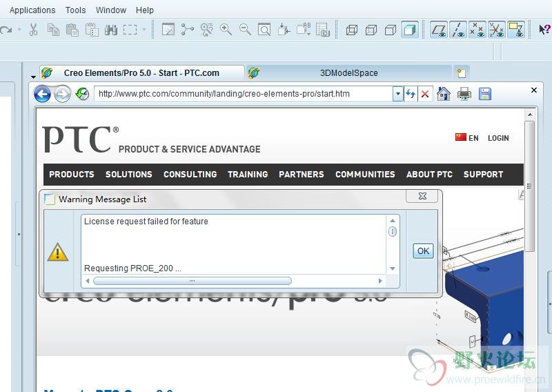This screenshot has width=552, height=392.
Task: Open the Window menu
Action: (111, 10)
